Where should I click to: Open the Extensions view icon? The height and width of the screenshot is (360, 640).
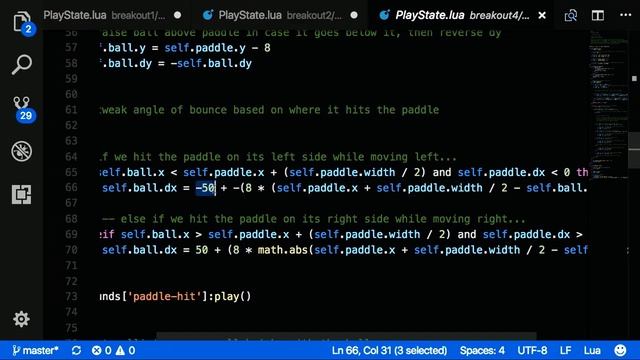[x=22, y=194]
